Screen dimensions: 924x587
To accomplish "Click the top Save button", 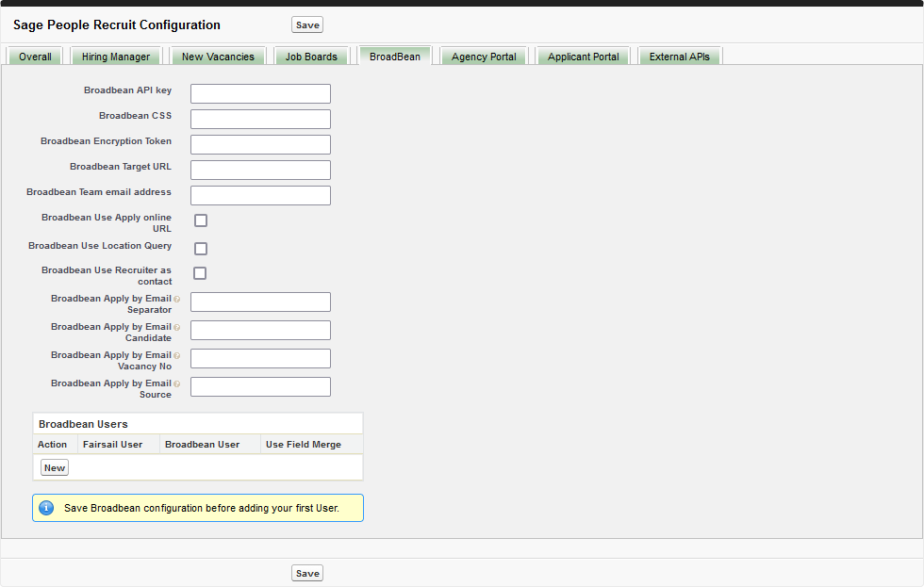I will [307, 25].
